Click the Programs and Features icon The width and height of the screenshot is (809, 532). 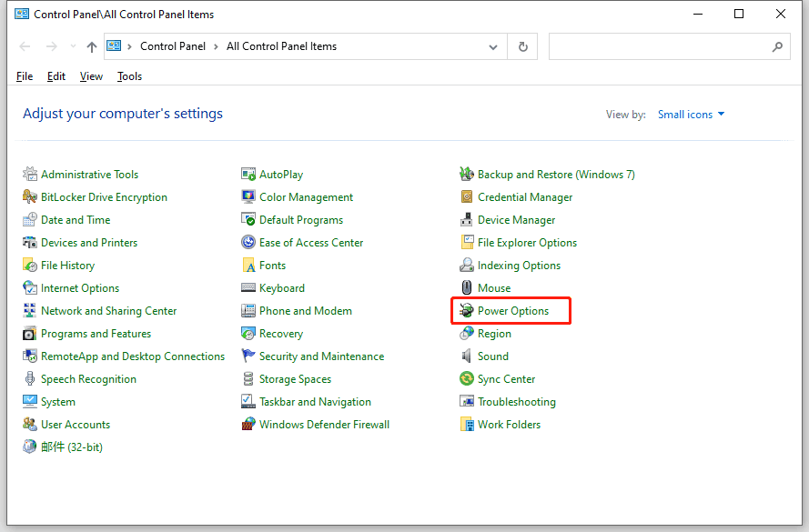coord(30,334)
